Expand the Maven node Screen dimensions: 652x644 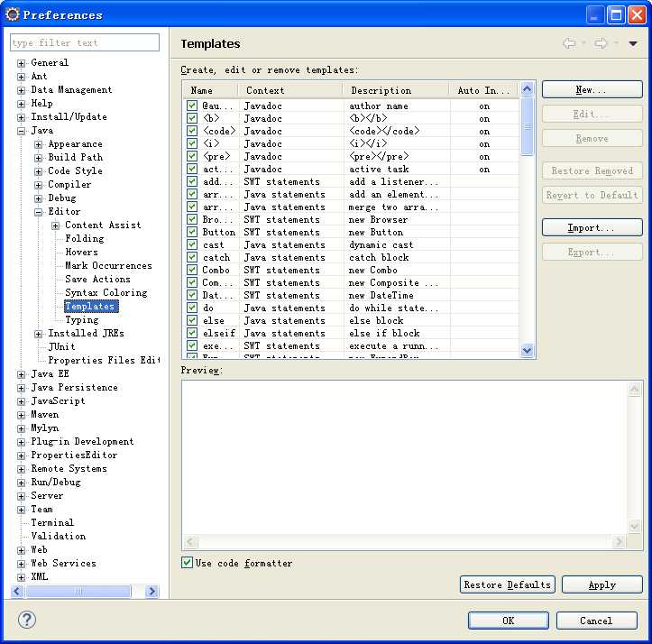click(21, 415)
